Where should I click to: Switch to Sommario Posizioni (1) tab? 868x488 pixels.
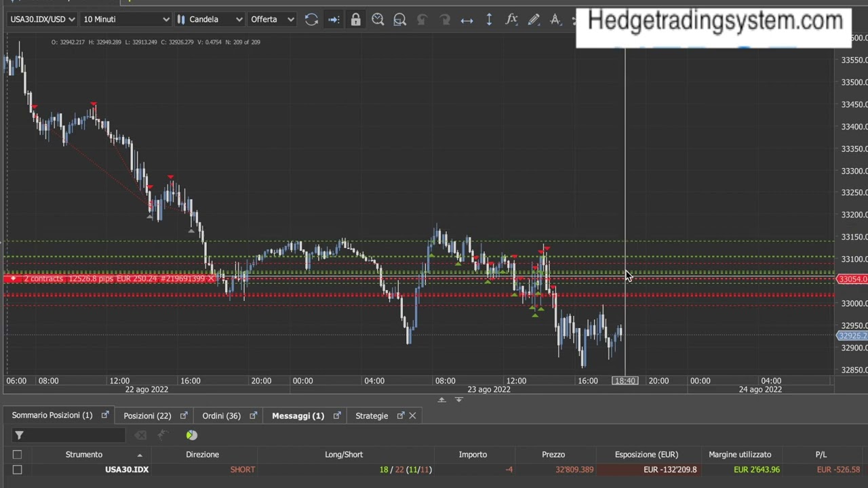click(52, 415)
